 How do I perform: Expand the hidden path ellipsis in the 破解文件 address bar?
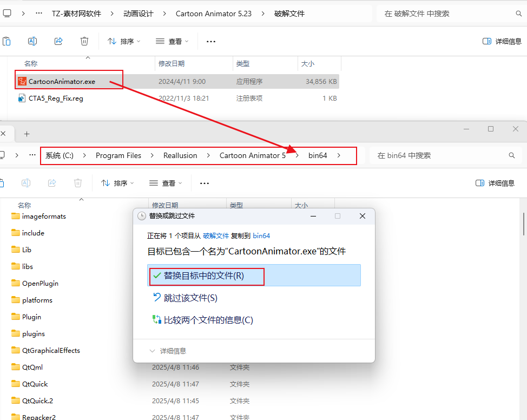pos(39,14)
